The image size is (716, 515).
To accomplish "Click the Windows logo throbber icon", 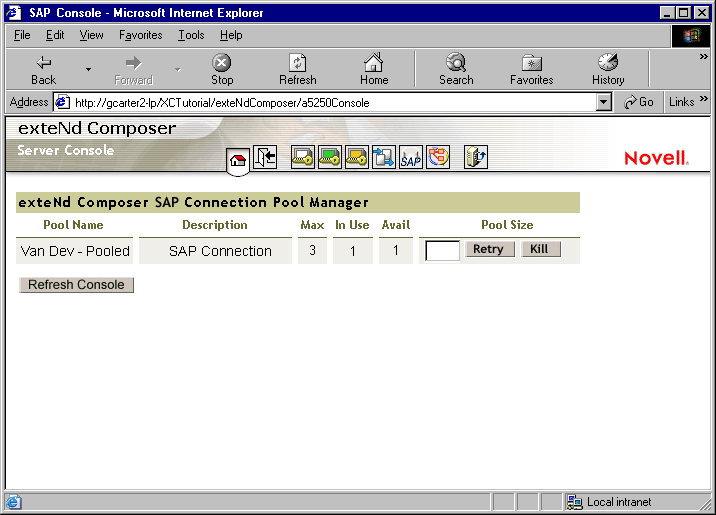I will [691, 36].
